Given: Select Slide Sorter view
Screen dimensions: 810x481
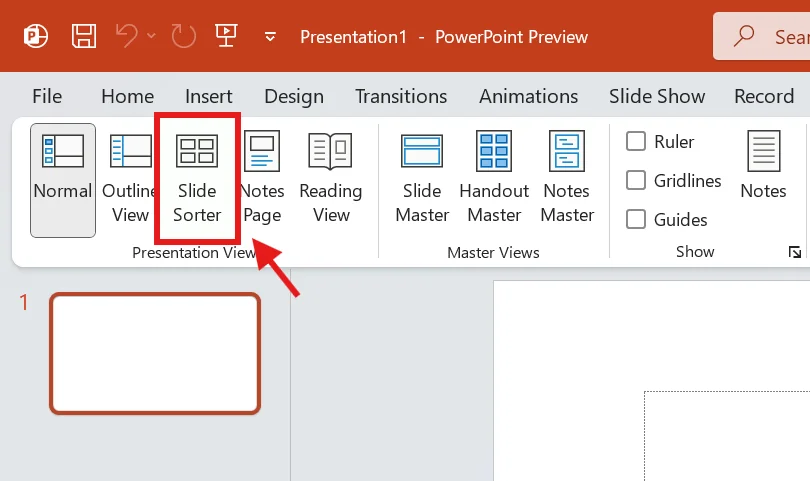Looking at the screenshot, I should [197, 180].
